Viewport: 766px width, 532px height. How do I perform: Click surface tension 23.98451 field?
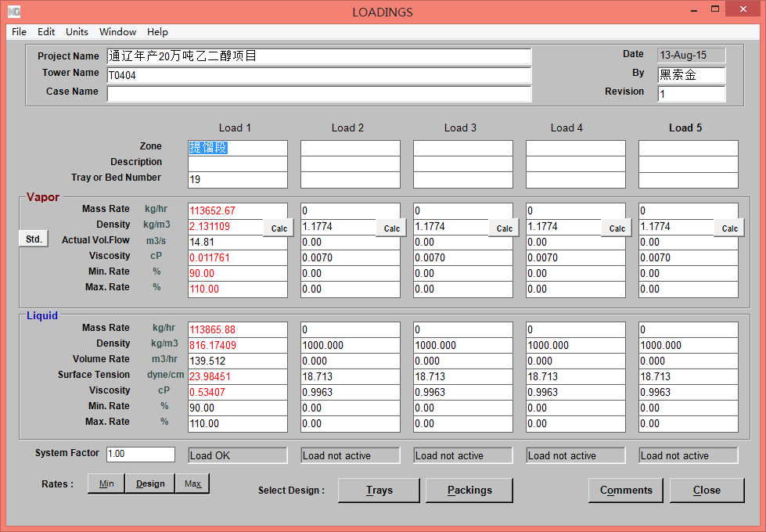point(238,376)
